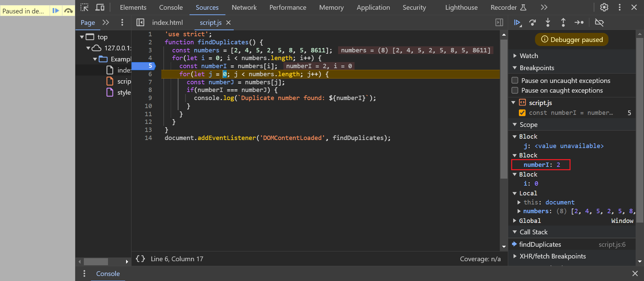The width and height of the screenshot is (644, 281).
Task: Open DevTools settings gear
Action: click(x=604, y=7)
